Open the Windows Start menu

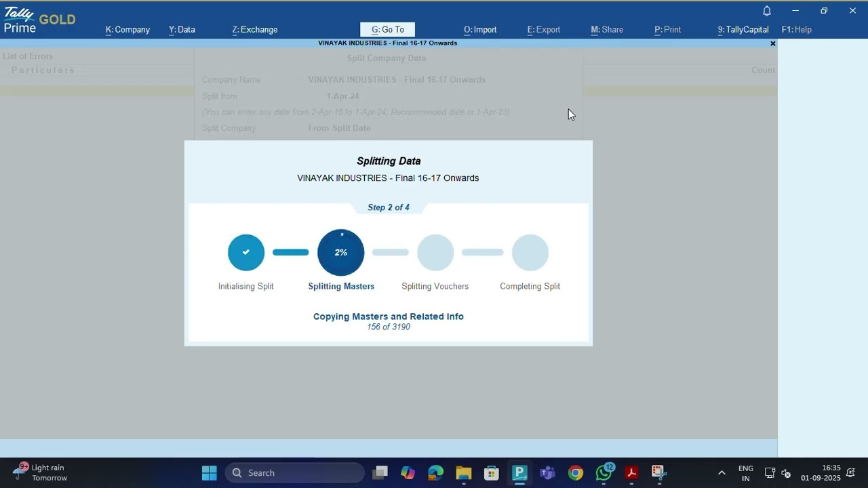tap(210, 473)
